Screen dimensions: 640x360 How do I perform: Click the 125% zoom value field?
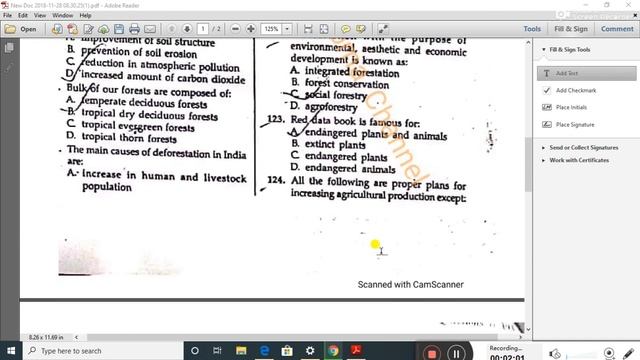coord(271,29)
